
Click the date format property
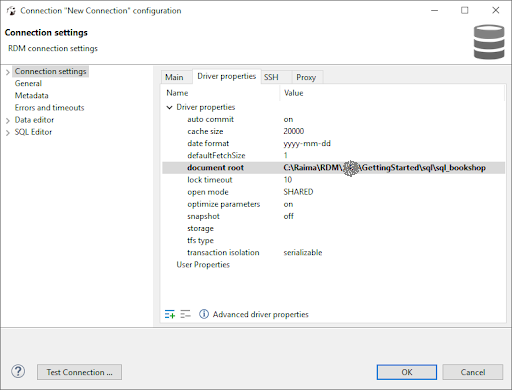[x=208, y=143]
